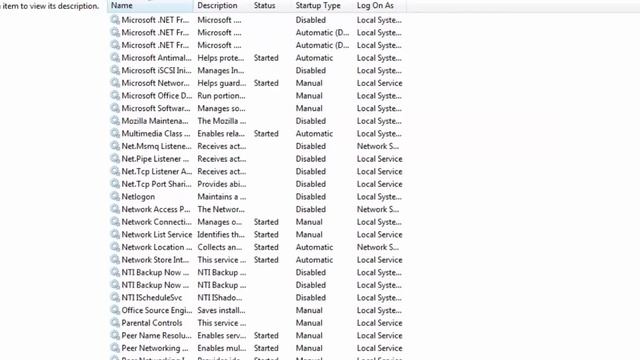Click the 'Helps prote...' description cell
The width and height of the screenshot is (640, 360).
click(221, 58)
